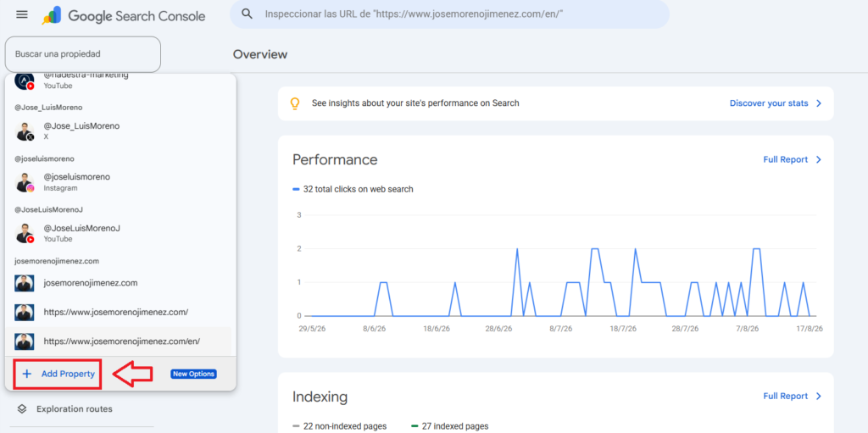Click the @joseluismoreno Instagram avatar

tap(25, 182)
